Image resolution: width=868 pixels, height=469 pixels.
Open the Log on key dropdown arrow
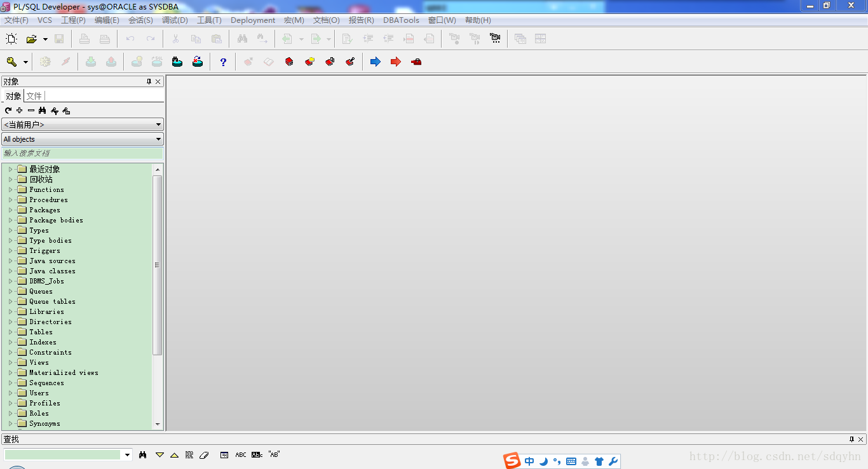pyautogui.click(x=25, y=62)
